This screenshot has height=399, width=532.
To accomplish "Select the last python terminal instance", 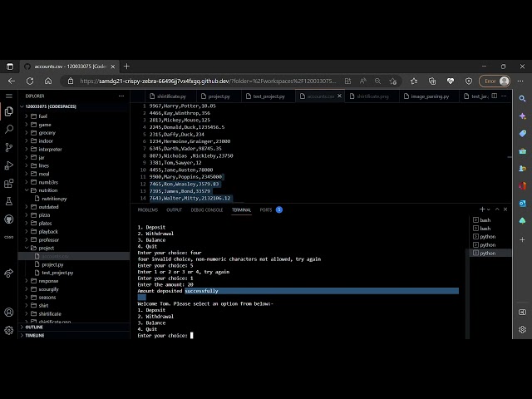I will pyautogui.click(x=490, y=253).
